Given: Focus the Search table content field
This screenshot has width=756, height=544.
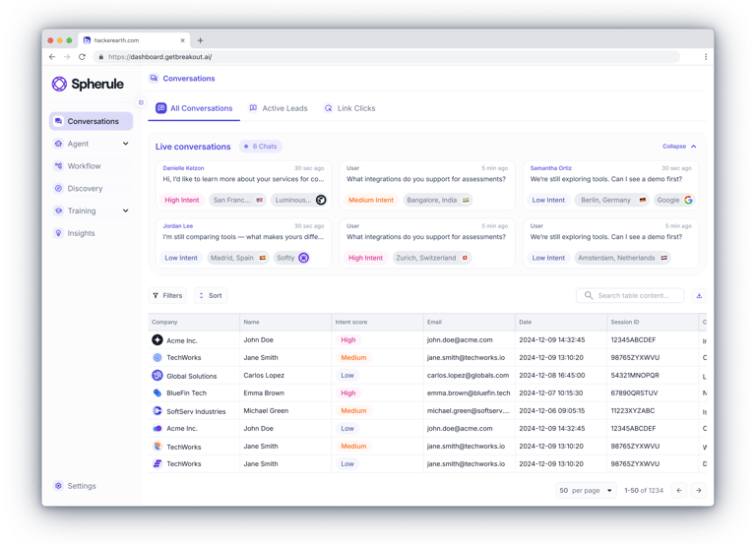Looking at the screenshot, I should click(x=630, y=295).
